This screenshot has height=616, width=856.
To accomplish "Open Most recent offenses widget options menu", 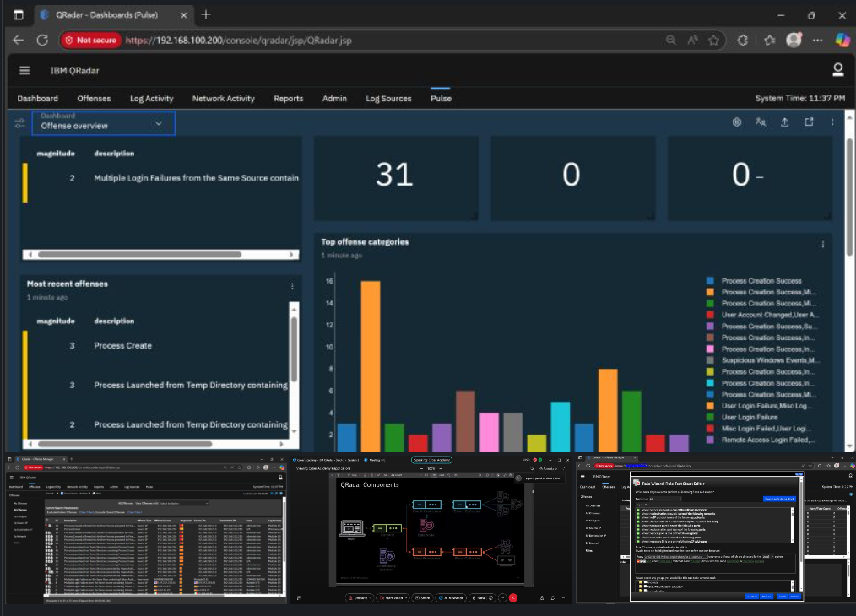I will pyautogui.click(x=292, y=286).
